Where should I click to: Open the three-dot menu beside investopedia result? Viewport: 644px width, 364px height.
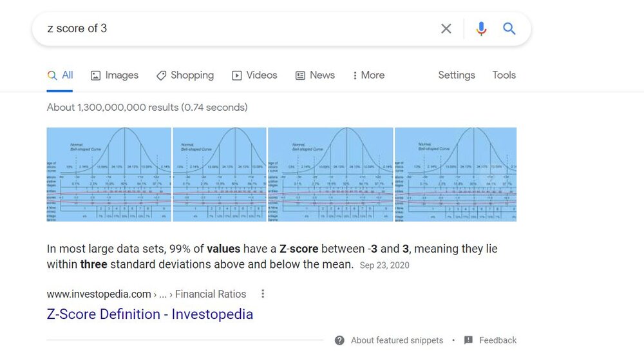point(263,294)
